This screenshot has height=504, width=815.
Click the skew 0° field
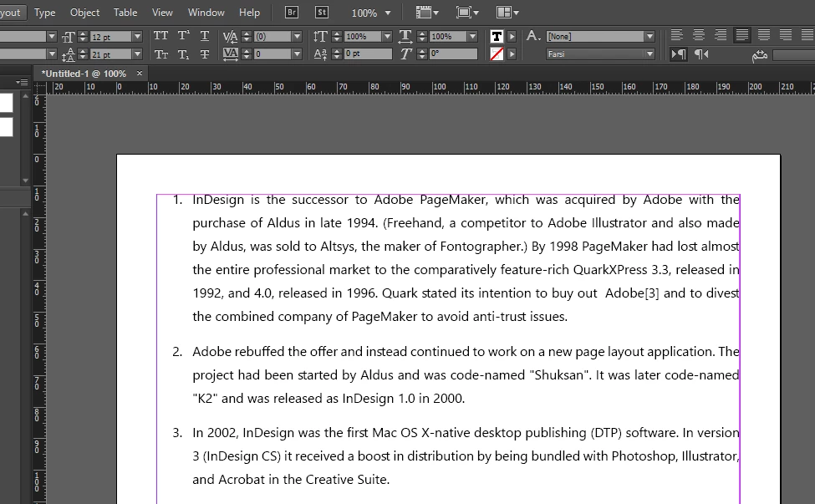(453, 54)
